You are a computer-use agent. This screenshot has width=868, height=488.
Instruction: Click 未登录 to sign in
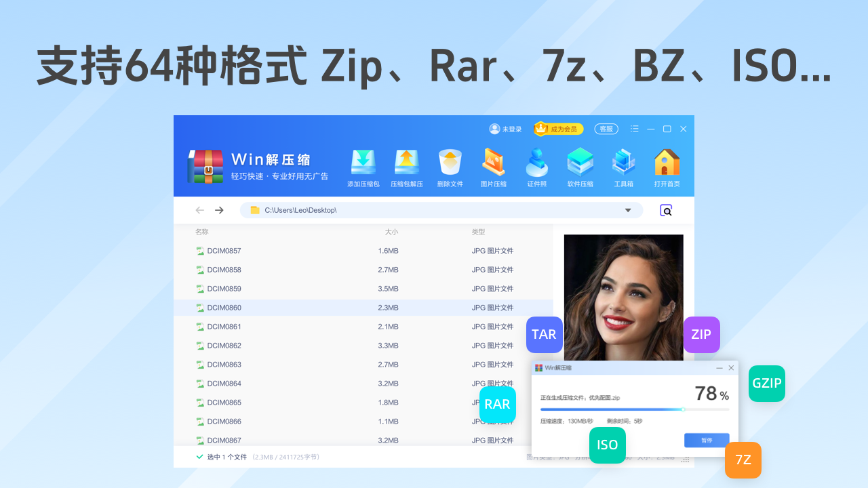505,129
